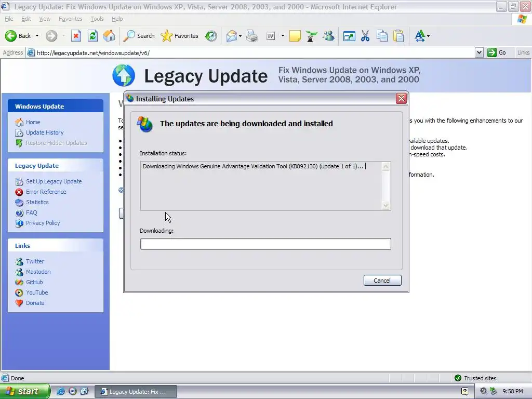Click the yellow note Discuss icon
Screen dimensions: 532x399
tap(295, 36)
